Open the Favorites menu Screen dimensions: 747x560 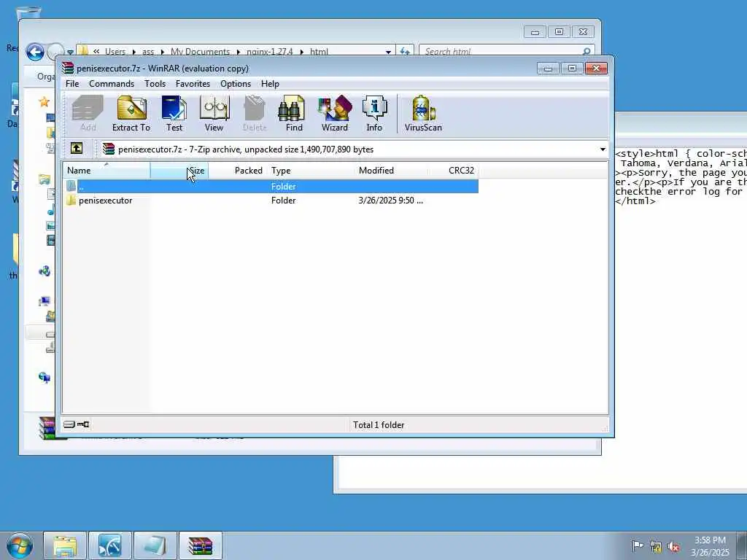click(x=193, y=84)
